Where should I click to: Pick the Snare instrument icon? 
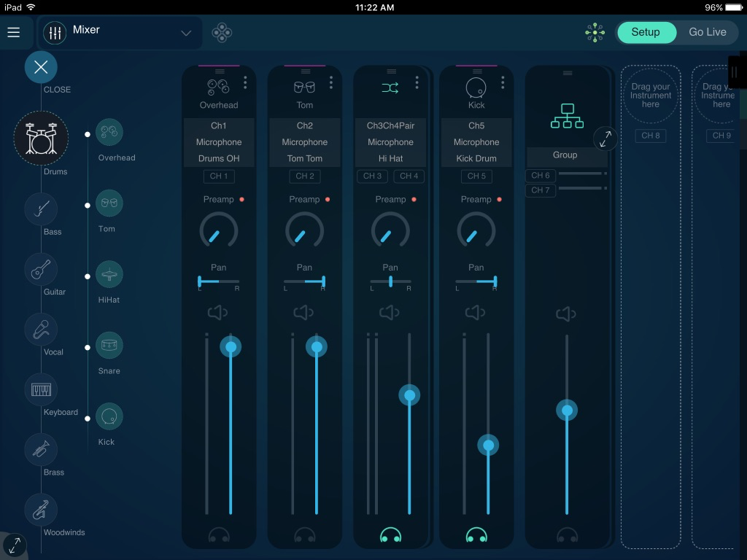(109, 345)
